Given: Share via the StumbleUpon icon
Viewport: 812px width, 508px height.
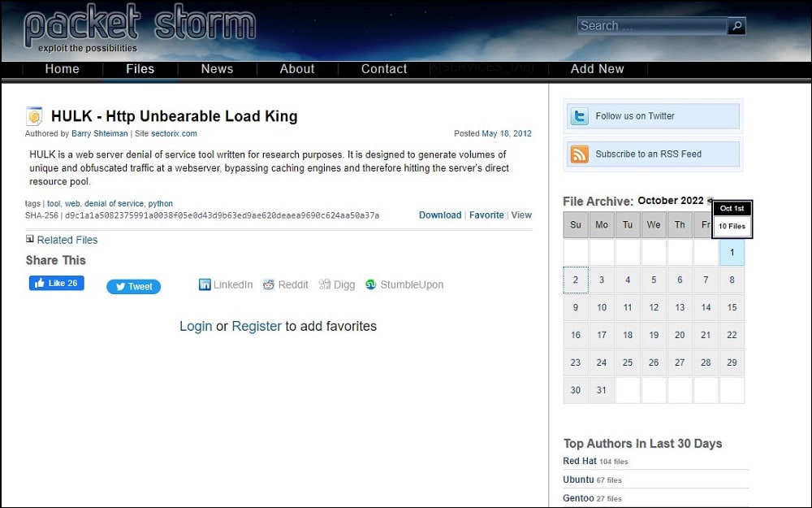Looking at the screenshot, I should tap(371, 284).
